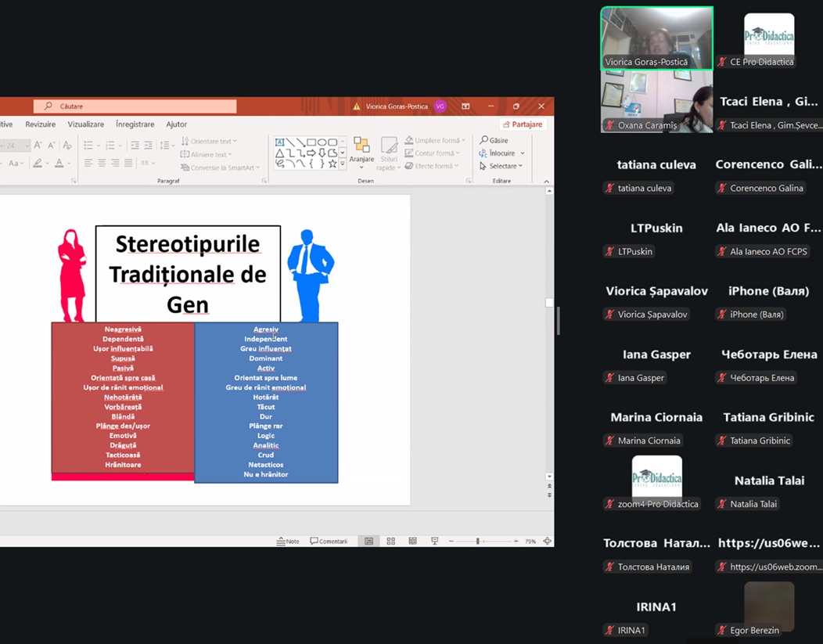823x644 pixels.
Task: Open the Revizuire ribbon tab
Action: (x=41, y=124)
